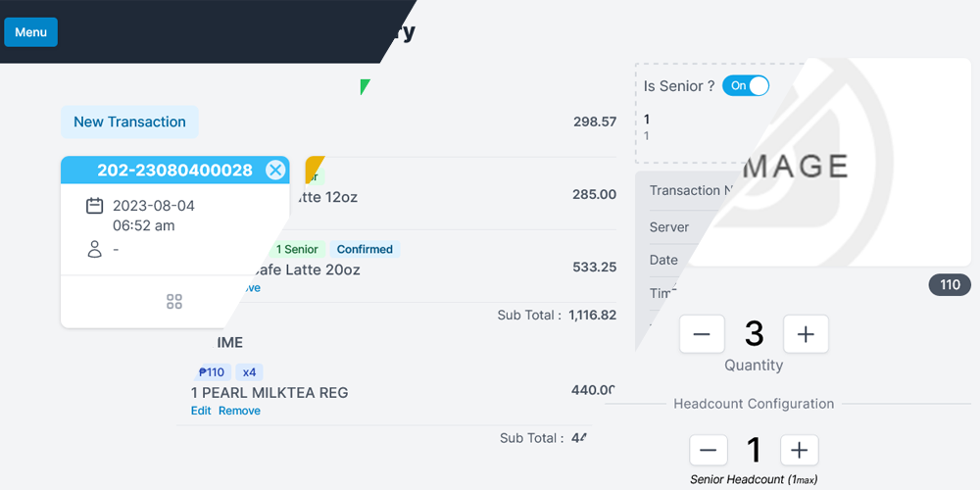
Task: Click the calendar icon on transaction card
Action: click(x=94, y=206)
